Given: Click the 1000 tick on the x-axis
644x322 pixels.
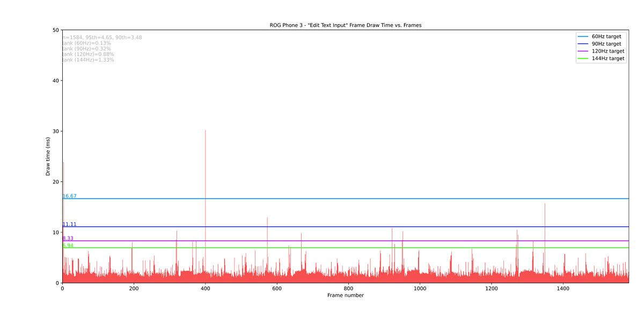Looking at the screenshot, I should coord(420,289).
